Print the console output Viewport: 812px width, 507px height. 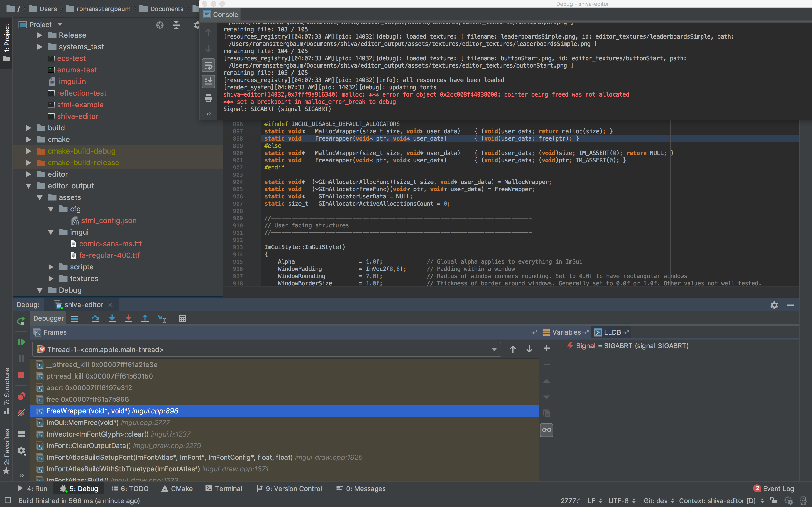(x=208, y=98)
